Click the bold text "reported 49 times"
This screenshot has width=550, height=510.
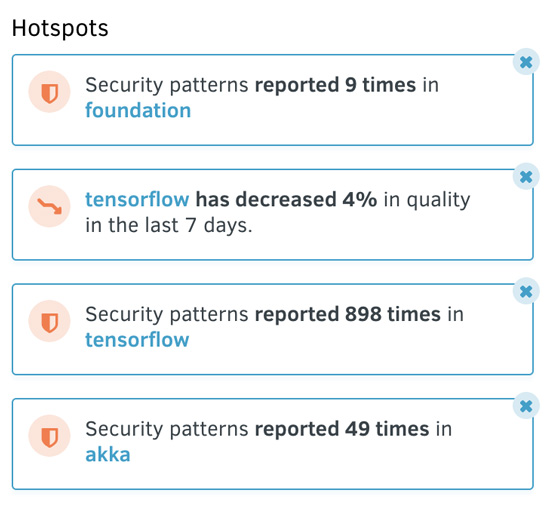coord(342,429)
